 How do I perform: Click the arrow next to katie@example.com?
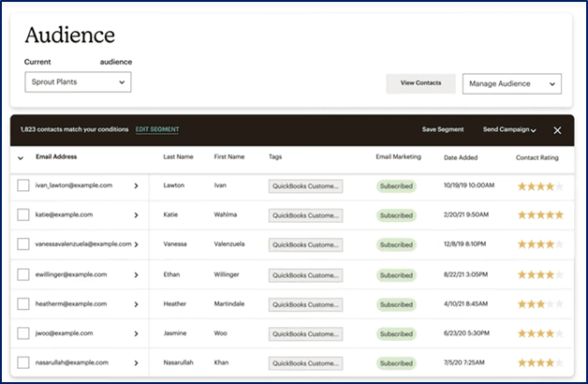[136, 214]
